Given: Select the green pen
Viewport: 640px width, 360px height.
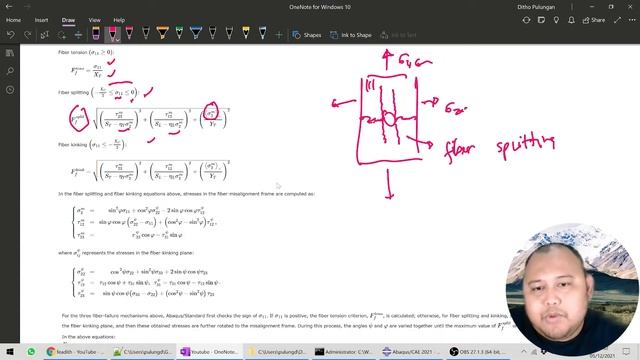Looking at the screenshot, I should click(x=179, y=33).
